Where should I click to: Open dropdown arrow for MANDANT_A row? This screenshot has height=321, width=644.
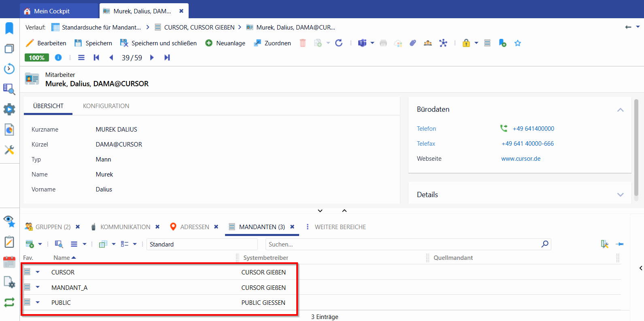click(38, 287)
